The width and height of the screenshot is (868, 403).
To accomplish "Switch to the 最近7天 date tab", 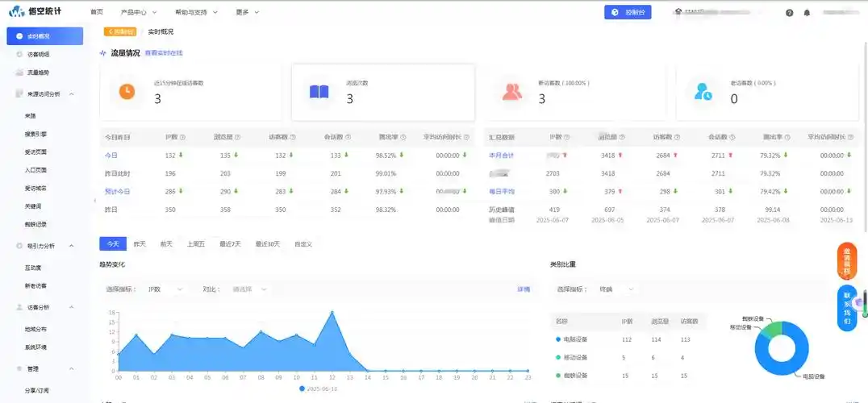I will (230, 243).
